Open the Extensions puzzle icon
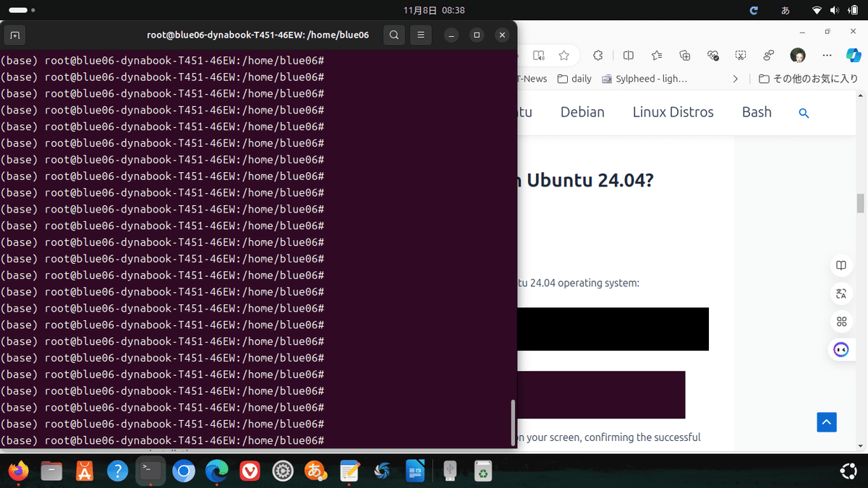This screenshot has width=868, height=488. [597, 55]
